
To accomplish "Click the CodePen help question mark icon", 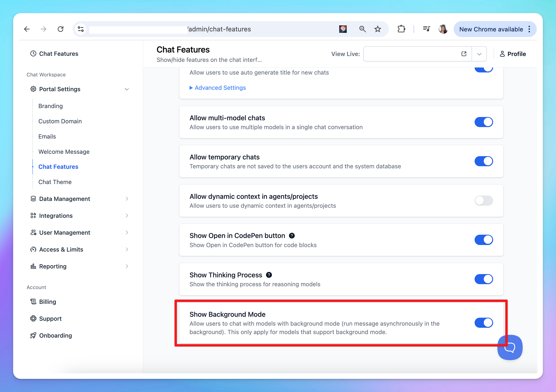I will pos(292,236).
